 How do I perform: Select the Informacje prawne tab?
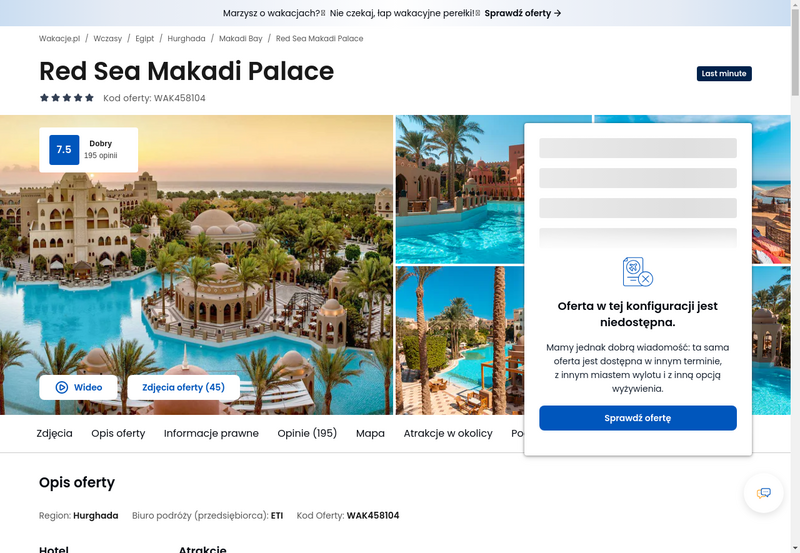[211, 433]
